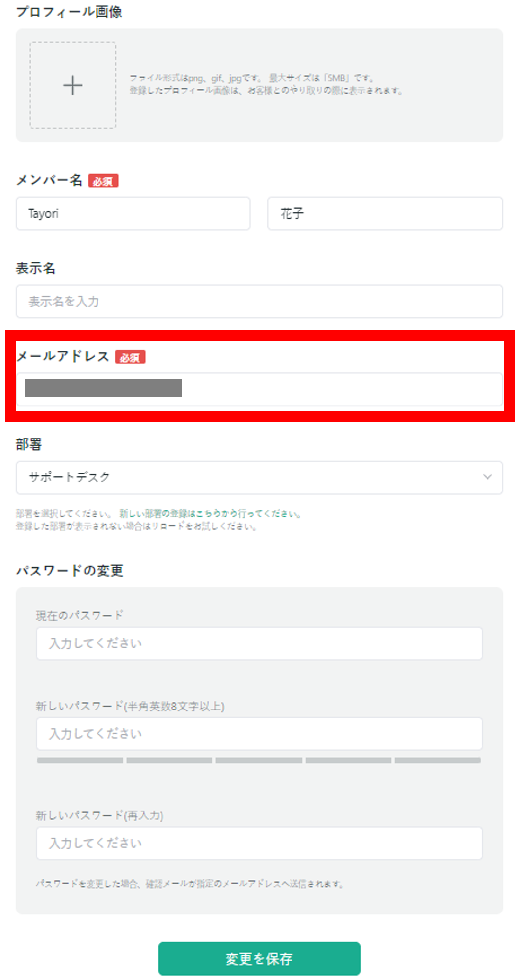Click the dropdown chevron arrow in 部署 field
519x980 pixels.
click(x=487, y=477)
